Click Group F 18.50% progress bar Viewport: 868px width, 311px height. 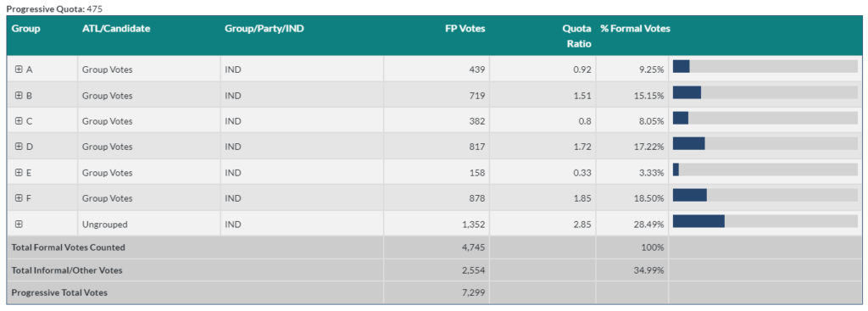click(x=765, y=195)
